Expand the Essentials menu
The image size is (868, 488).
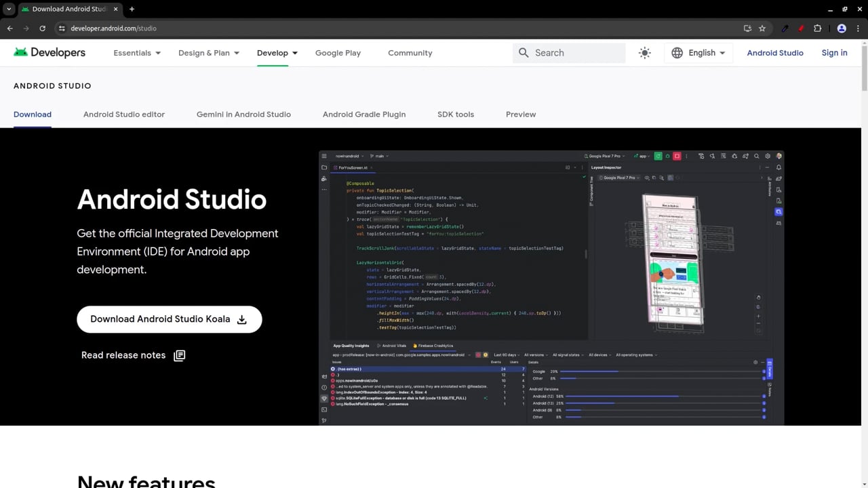[137, 53]
